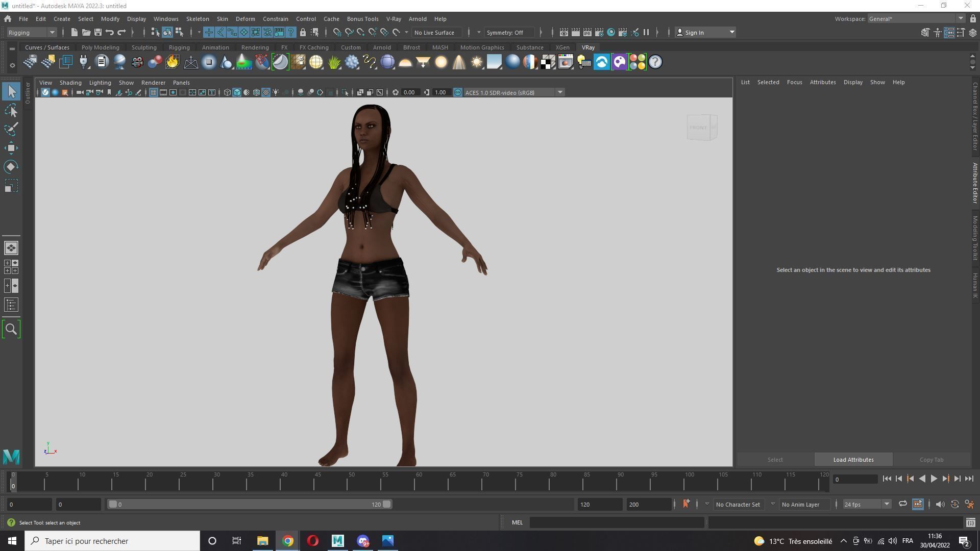Click the V-Ray sun light shelf icon
Image resolution: width=980 pixels, height=551 pixels.
coord(477,62)
